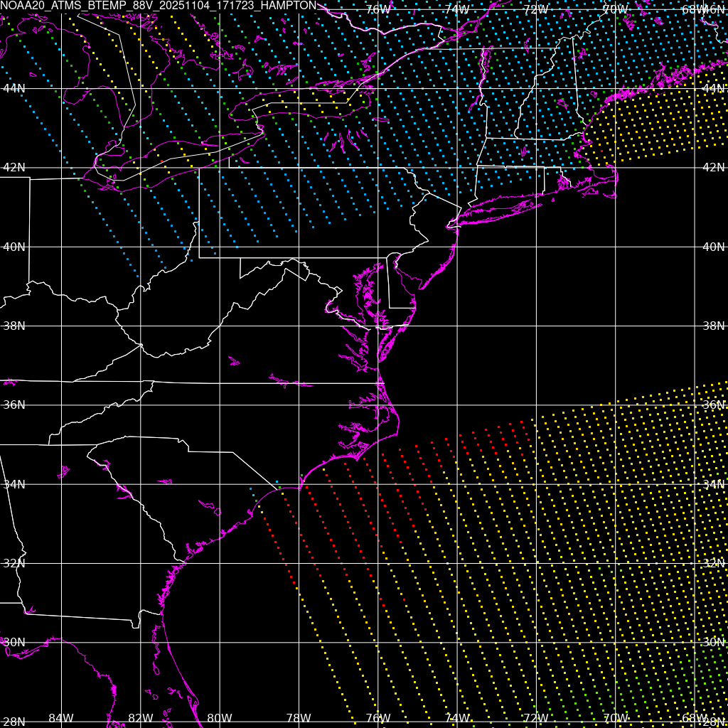Click the 76W label at top edge
The width and height of the screenshot is (728, 728).
(x=378, y=9)
